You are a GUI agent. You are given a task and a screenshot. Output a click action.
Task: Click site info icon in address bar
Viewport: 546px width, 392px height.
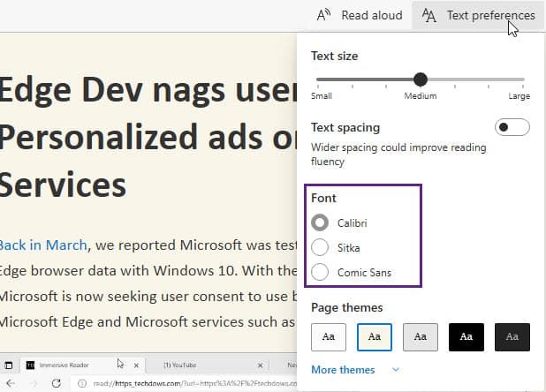point(80,383)
